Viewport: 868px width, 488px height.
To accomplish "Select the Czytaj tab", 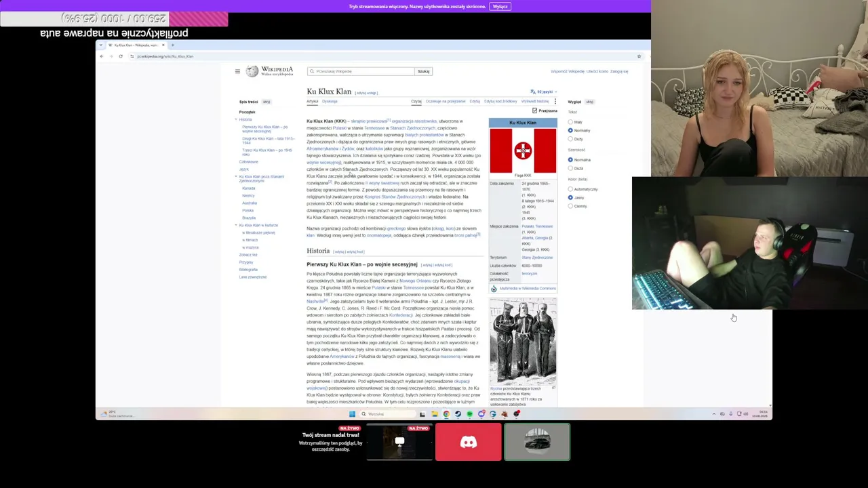I will pyautogui.click(x=416, y=102).
